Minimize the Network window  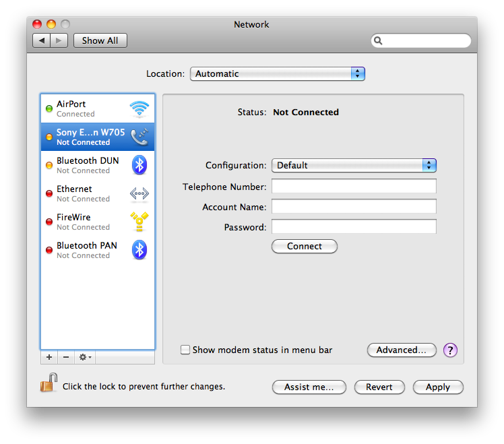(51, 24)
